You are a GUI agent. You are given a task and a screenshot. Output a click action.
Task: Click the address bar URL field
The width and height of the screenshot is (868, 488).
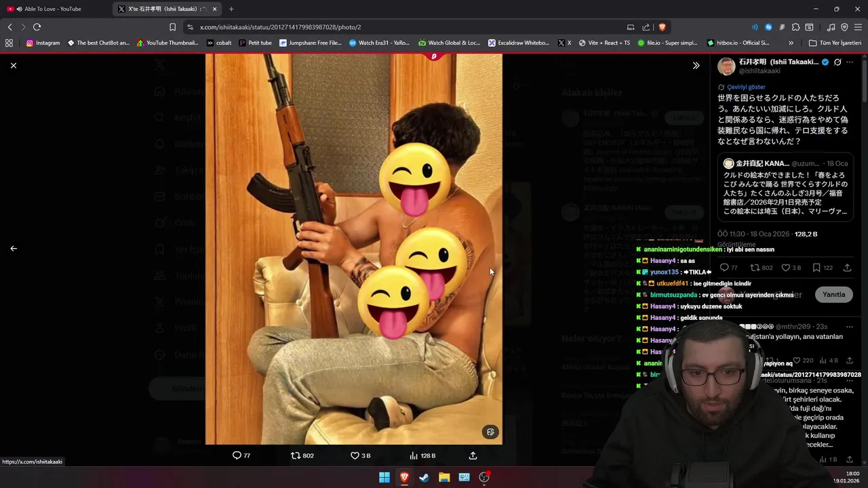tap(407, 27)
